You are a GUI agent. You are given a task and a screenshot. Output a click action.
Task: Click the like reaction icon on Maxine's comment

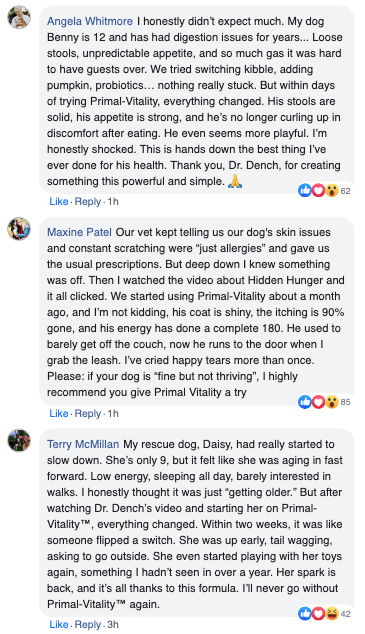(305, 402)
